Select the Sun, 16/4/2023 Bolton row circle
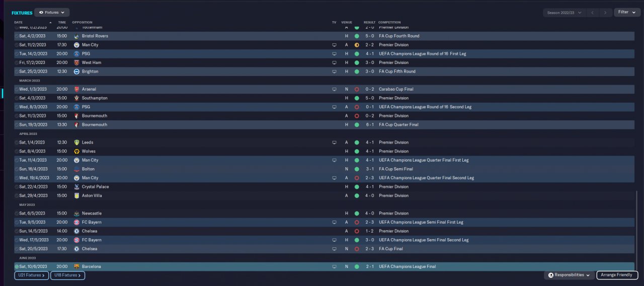644x286 pixels. coord(17,169)
